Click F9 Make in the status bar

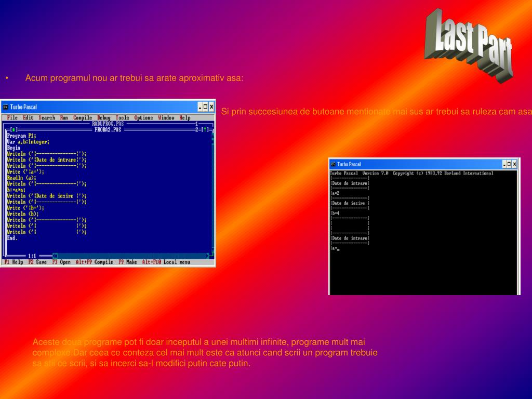128,262
